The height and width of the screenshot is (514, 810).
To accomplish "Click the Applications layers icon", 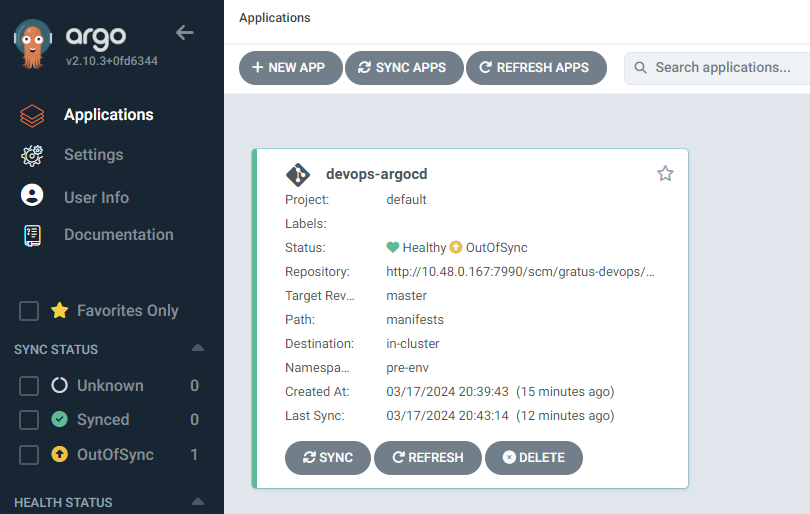I will click(x=32, y=115).
